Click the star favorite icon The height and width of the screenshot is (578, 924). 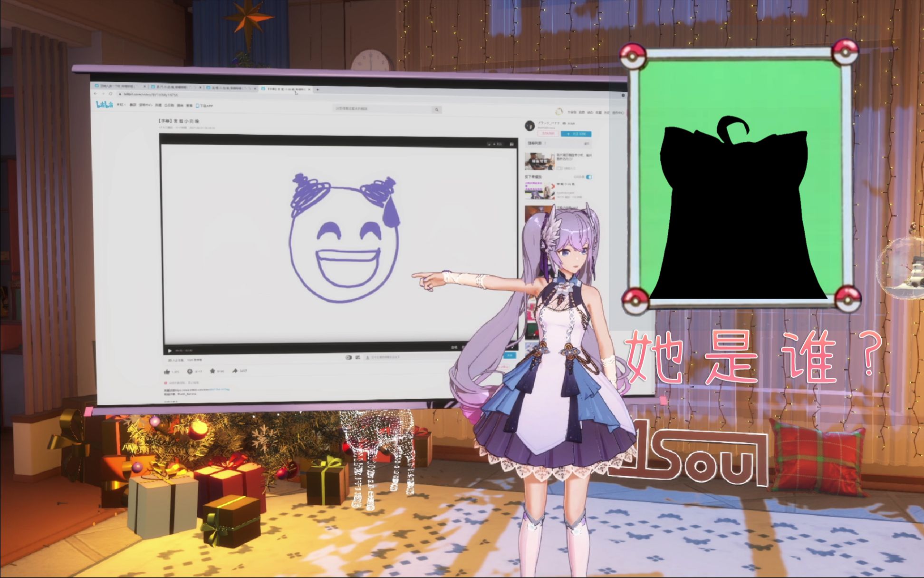[212, 371]
